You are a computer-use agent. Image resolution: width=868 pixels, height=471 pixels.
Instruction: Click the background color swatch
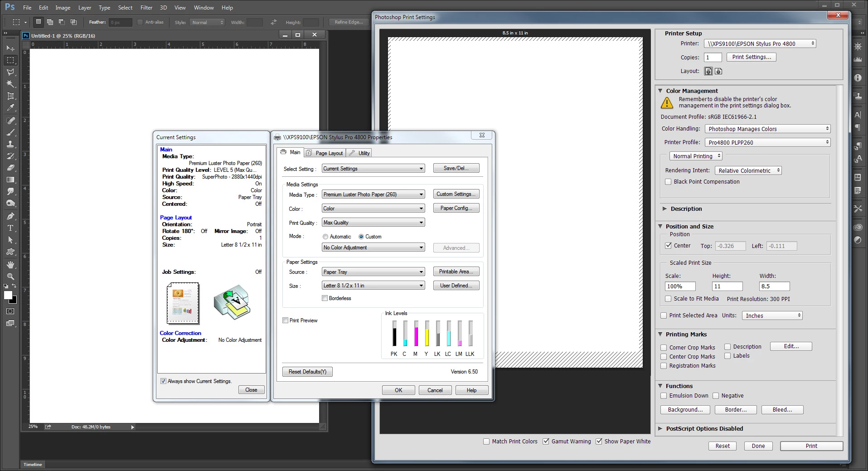tap(14, 301)
